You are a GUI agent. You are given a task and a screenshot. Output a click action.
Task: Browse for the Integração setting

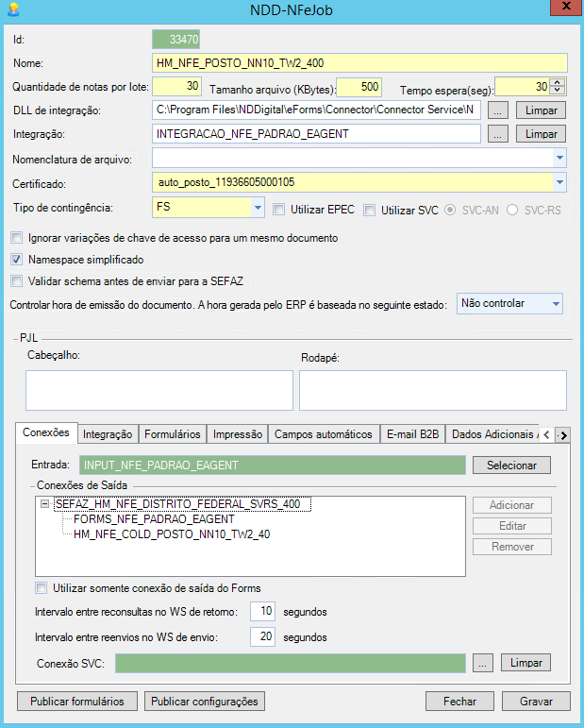coord(497,134)
